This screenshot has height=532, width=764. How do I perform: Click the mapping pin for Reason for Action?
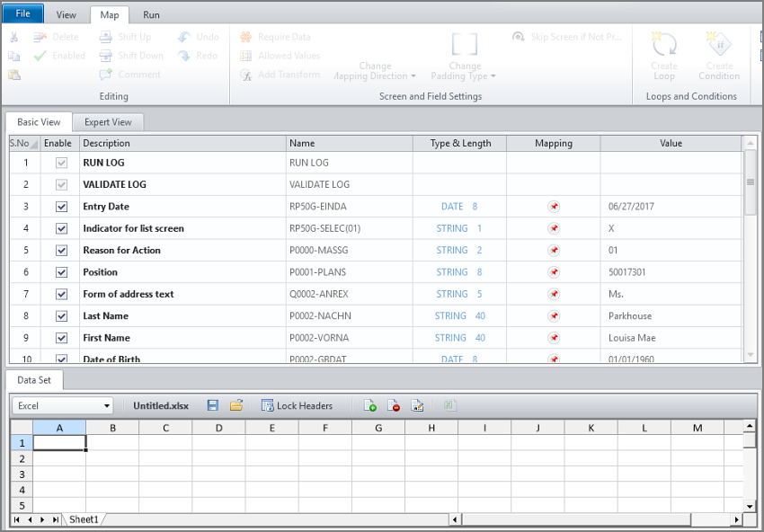tap(554, 251)
